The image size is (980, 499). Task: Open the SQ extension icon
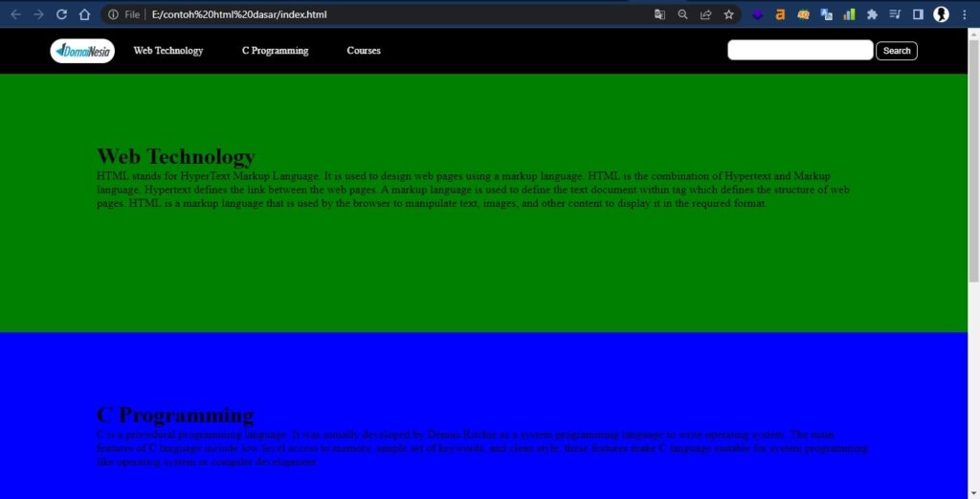(x=803, y=14)
